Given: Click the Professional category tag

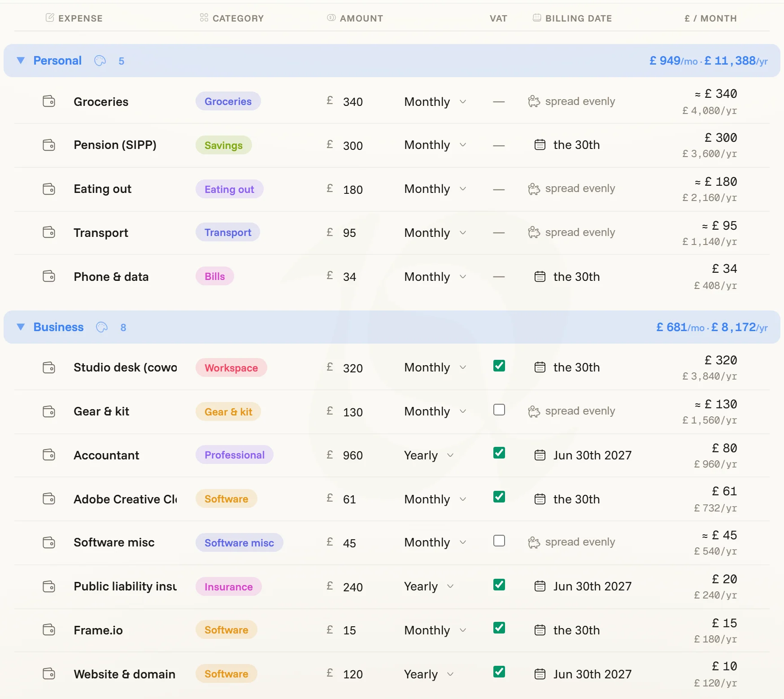Looking at the screenshot, I should tap(235, 455).
